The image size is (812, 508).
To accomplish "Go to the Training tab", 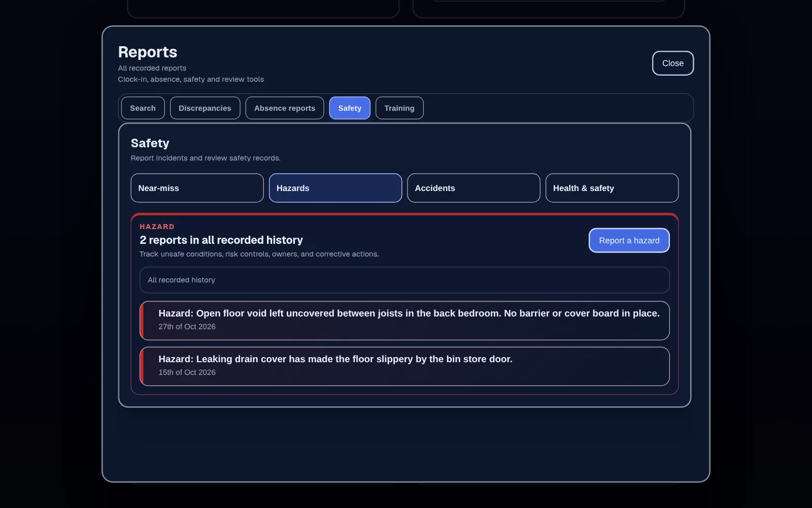I will click(399, 108).
